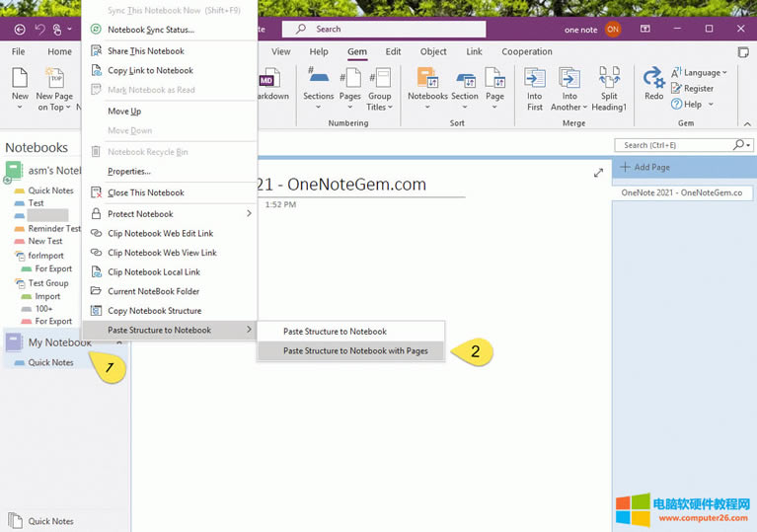Expand page to full view icon
The width and height of the screenshot is (757, 532).
click(599, 173)
